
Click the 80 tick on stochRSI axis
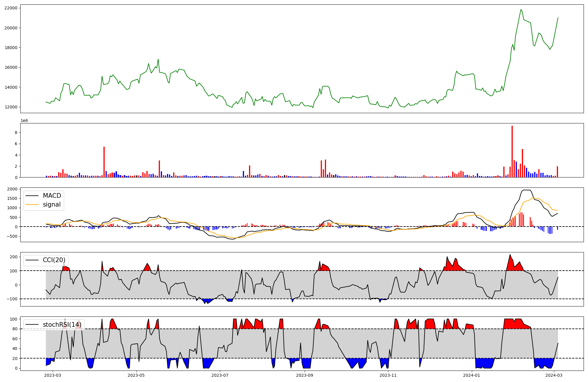(x=15, y=329)
